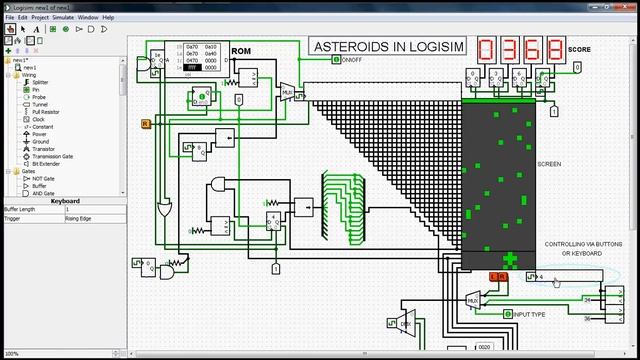The width and height of the screenshot is (640, 360).
Task: Select the Poke (hand) tool
Action: 10,29
